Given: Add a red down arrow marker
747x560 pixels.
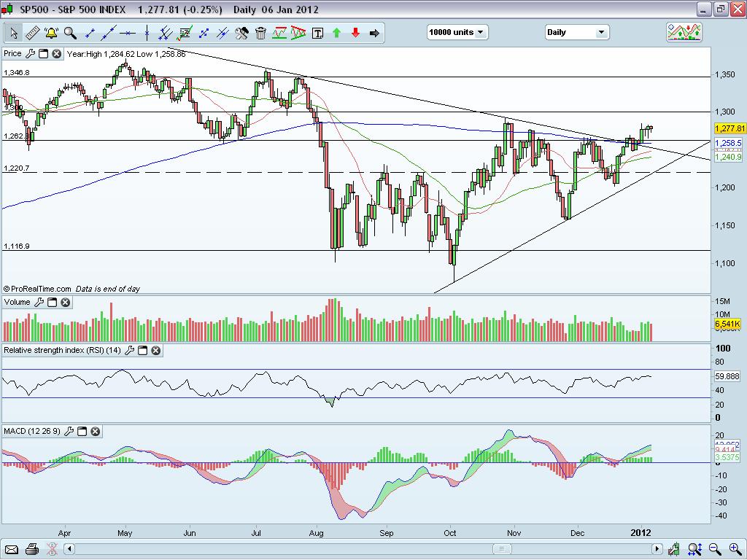Looking at the screenshot, I should click(x=355, y=33).
